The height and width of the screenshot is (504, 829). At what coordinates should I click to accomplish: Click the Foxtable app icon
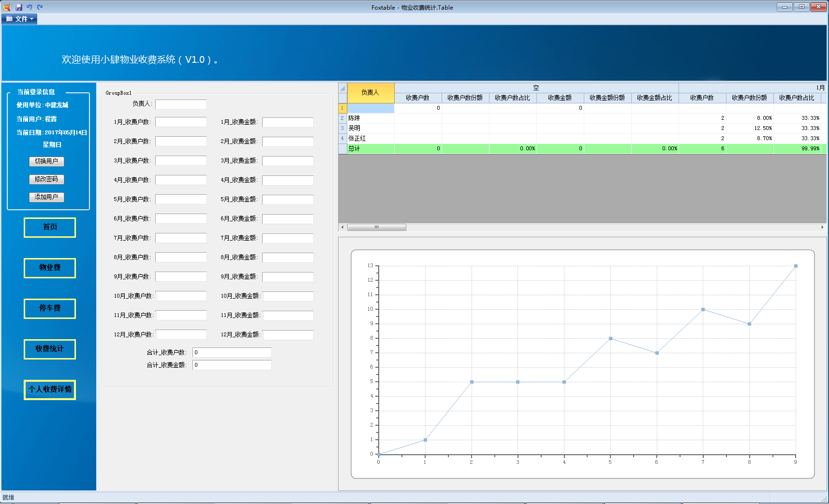(x=7, y=7)
